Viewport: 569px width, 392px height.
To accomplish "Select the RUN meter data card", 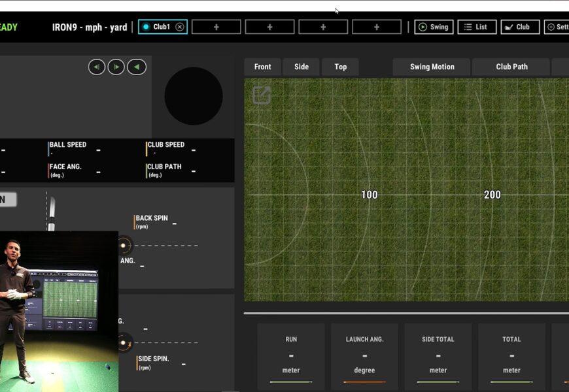I will pyautogui.click(x=291, y=357).
